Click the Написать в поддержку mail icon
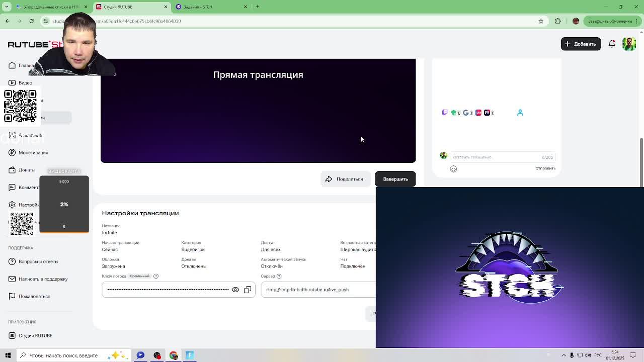The width and height of the screenshot is (644, 362). coord(12,279)
